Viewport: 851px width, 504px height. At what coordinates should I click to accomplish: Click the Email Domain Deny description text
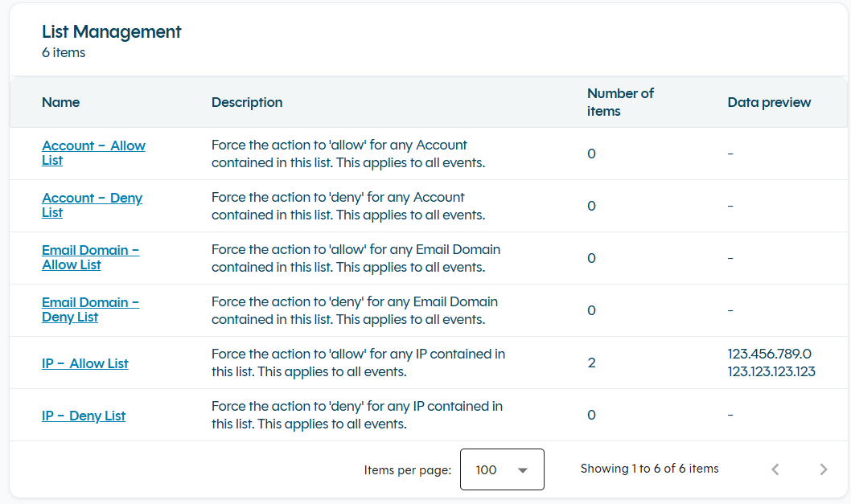(355, 310)
